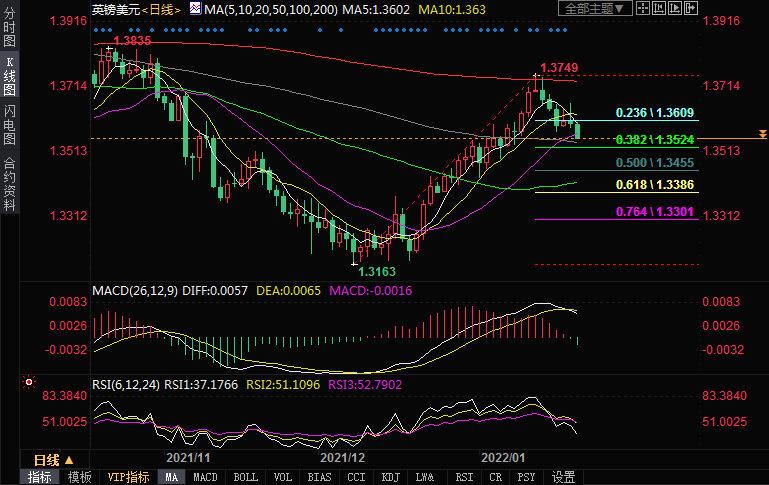Click the shrink chart range icon

(659, 8)
